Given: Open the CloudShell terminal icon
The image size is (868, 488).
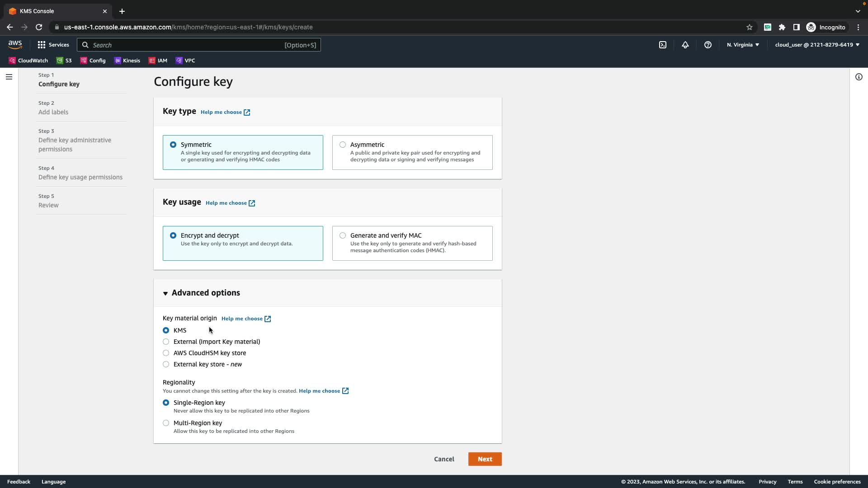Looking at the screenshot, I should coord(663,45).
